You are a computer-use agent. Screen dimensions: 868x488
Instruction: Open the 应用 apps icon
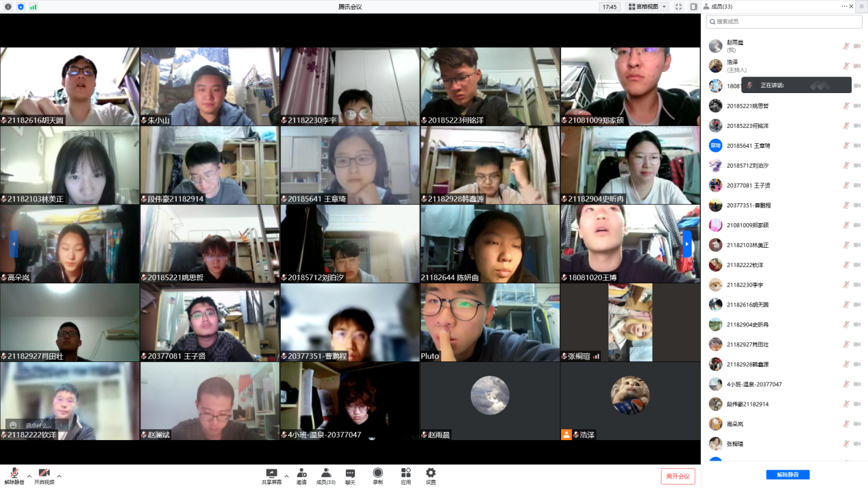pyautogui.click(x=406, y=476)
